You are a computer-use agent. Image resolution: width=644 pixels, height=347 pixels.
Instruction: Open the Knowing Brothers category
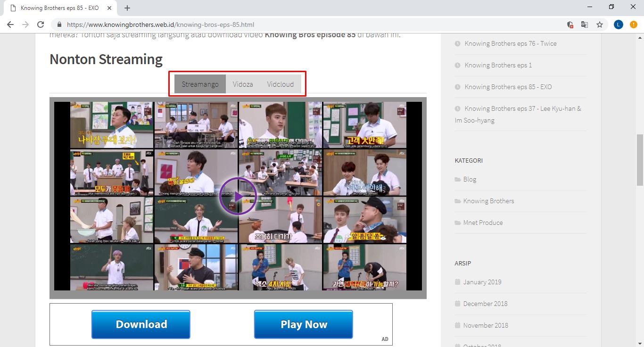click(x=488, y=201)
